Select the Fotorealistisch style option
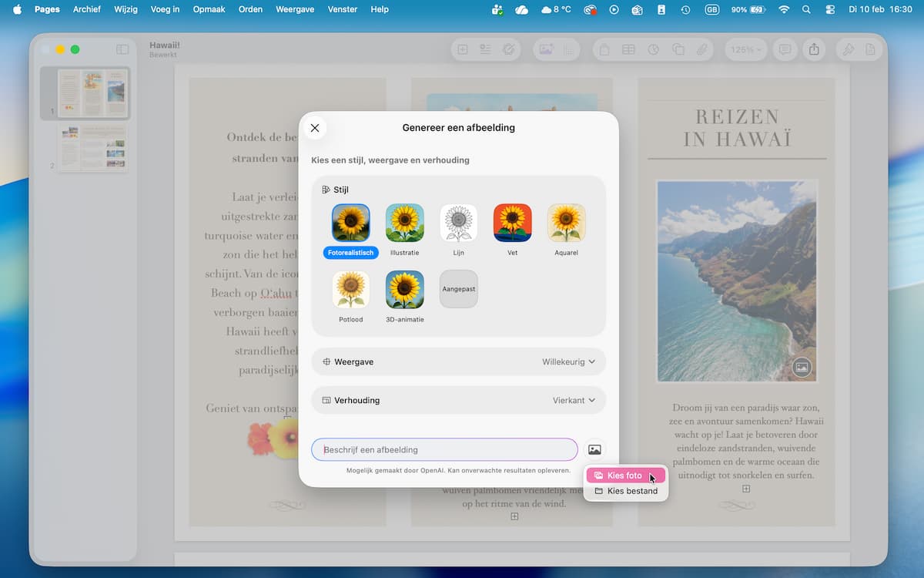 pos(350,223)
